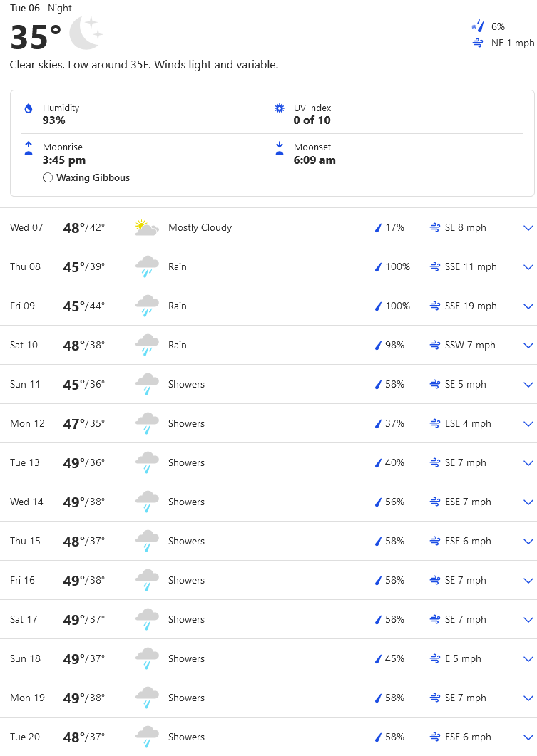The image size is (537, 756).
Task: Click the Sat 10 wind icon
Action: pos(435,346)
